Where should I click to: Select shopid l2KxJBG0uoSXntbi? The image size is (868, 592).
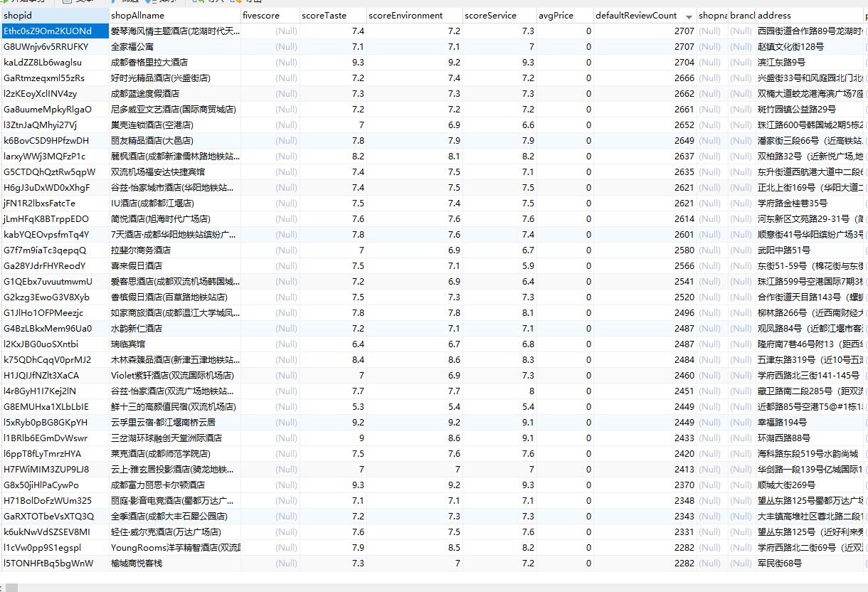pyautogui.click(x=55, y=344)
